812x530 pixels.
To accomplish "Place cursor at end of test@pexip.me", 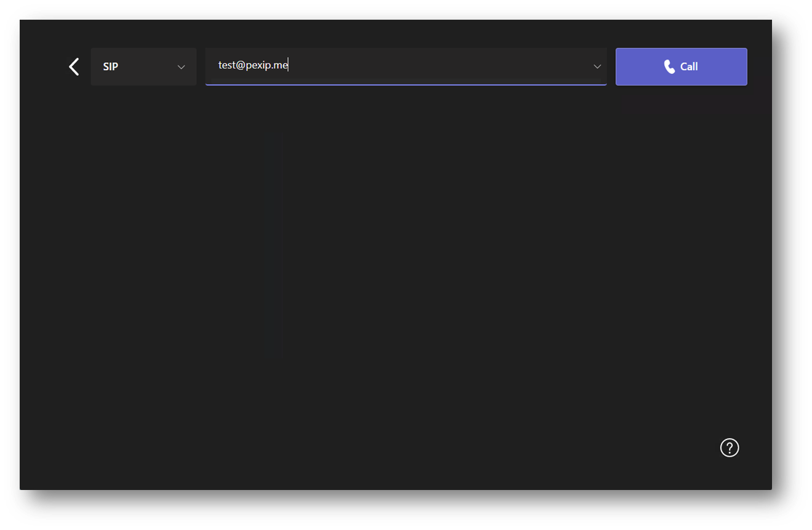I will pyautogui.click(x=288, y=65).
